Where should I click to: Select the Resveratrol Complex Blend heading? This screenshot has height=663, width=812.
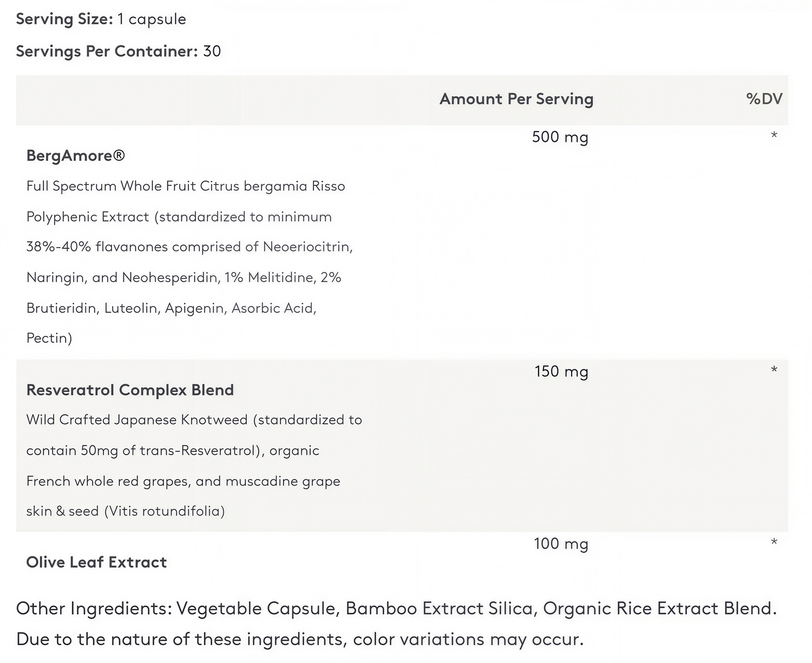pos(130,390)
